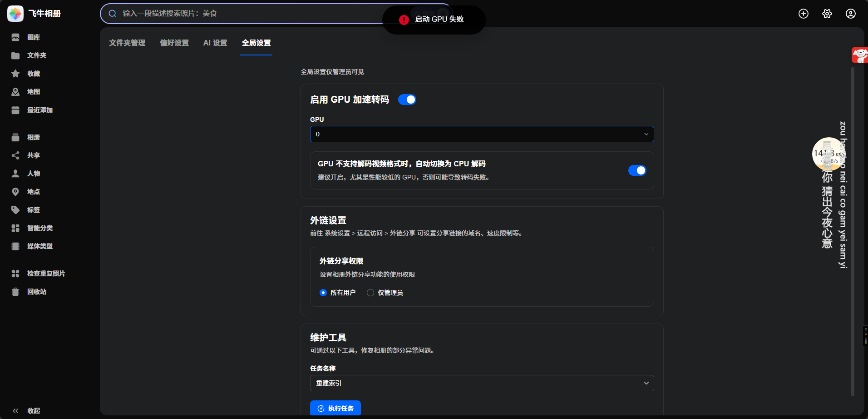Turn off the CPU fallback decode toggle
This screenshot has width=868, height=419.
[x=637, y=170]
